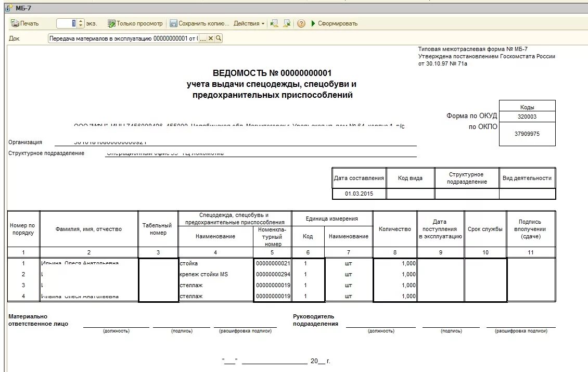The image size is (588, 372).
Task: Select the cell 'крепеж стойки MS'
Action: (215, 274)
